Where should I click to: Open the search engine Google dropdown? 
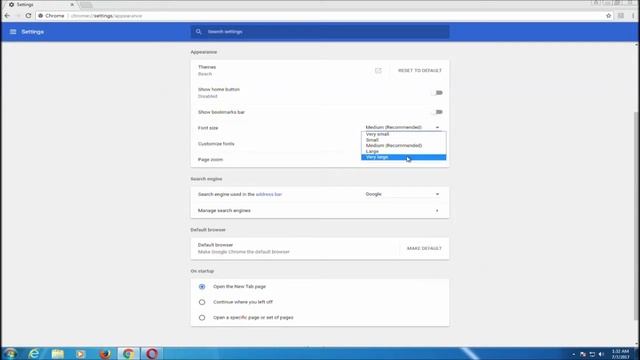pos(402,194)
